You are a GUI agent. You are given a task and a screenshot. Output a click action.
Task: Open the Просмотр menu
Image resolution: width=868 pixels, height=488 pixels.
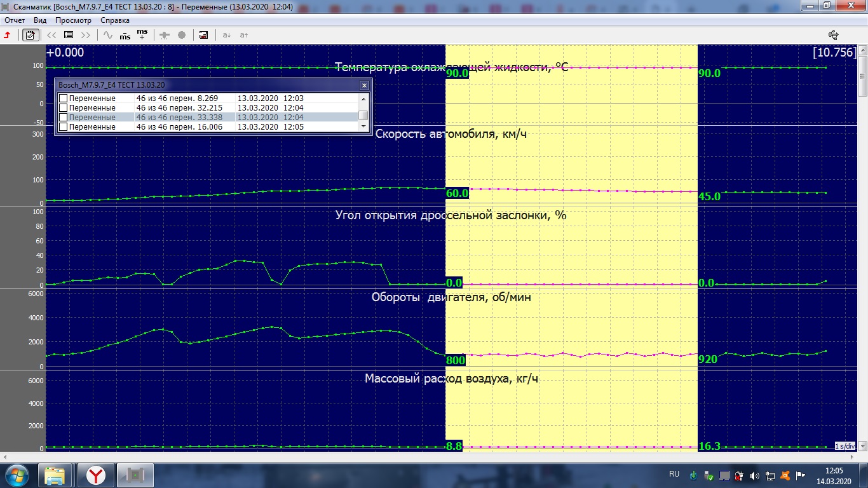74,20
